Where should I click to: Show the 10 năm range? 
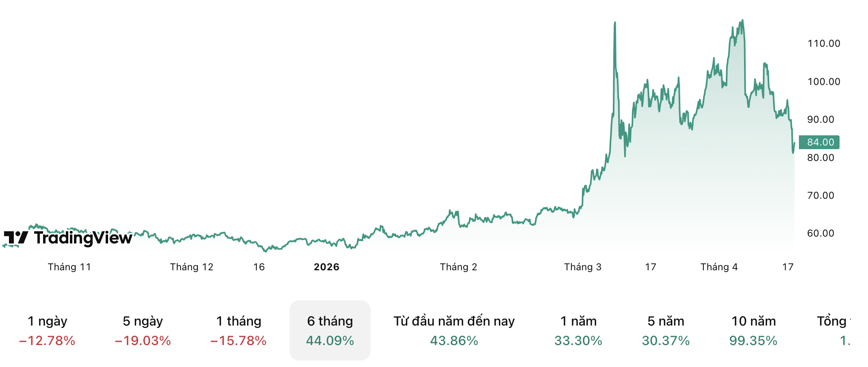pyautogui.click(x=753, y=330)
